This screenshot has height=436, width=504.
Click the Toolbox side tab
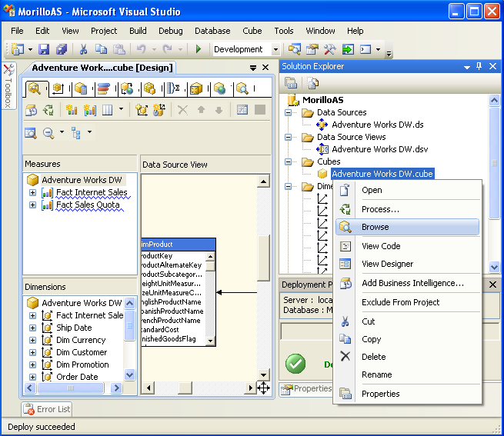(8, 85)
